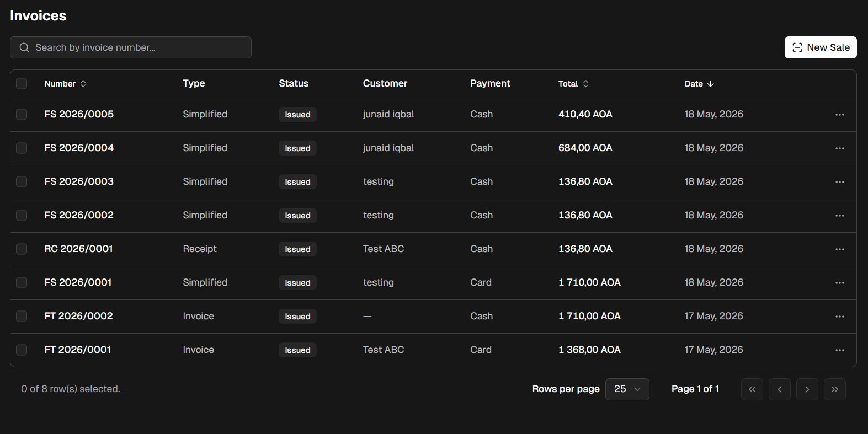Open actions menu for FS 2026/0003

(840, 182)
